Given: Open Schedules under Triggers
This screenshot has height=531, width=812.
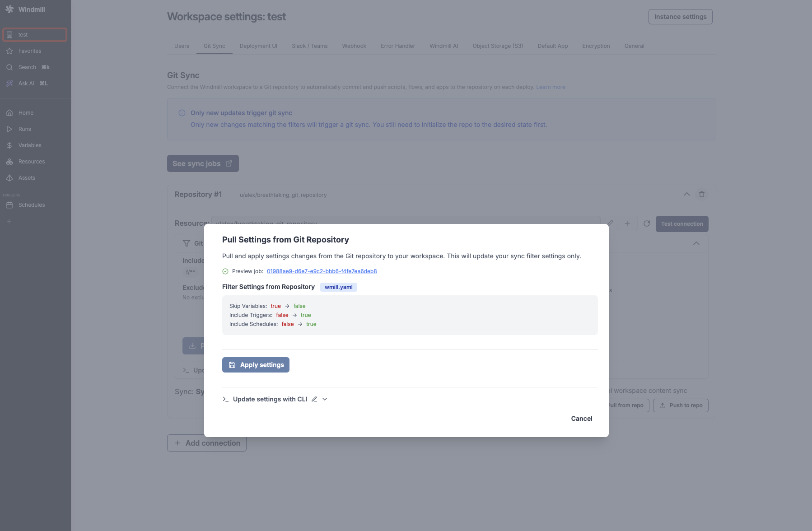Looking at the screenshot, I should [31, 205].
